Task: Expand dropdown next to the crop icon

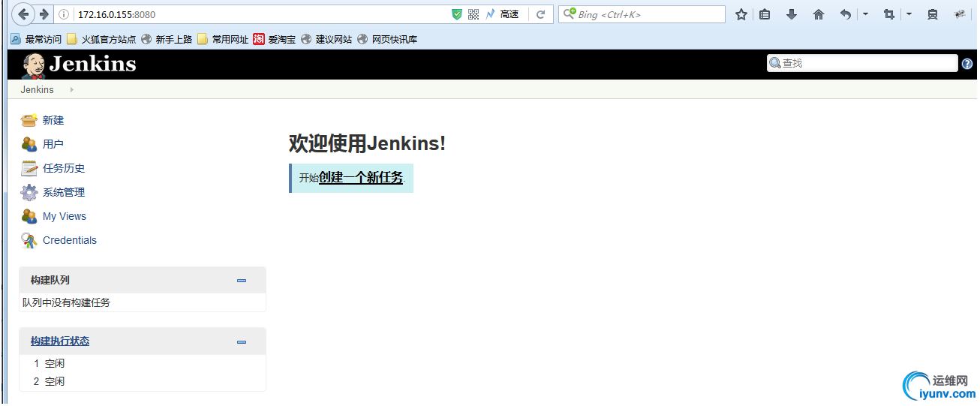Action: tap(909, 14)
